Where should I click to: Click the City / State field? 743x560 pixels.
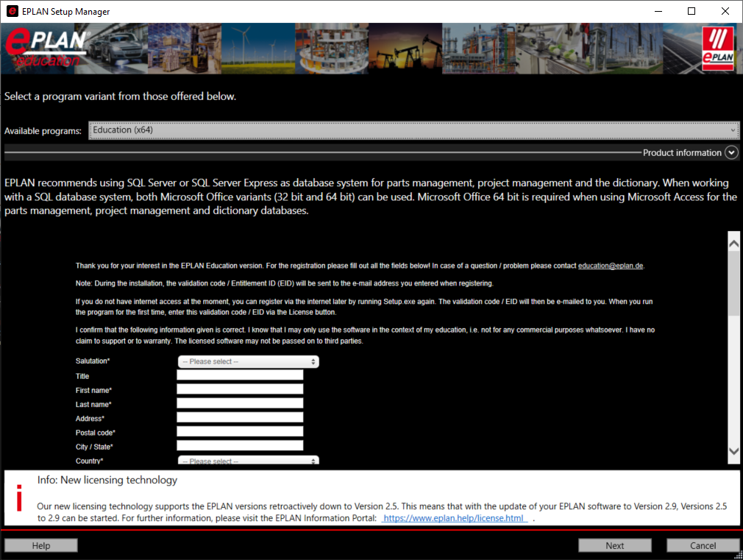click(240, 446)
